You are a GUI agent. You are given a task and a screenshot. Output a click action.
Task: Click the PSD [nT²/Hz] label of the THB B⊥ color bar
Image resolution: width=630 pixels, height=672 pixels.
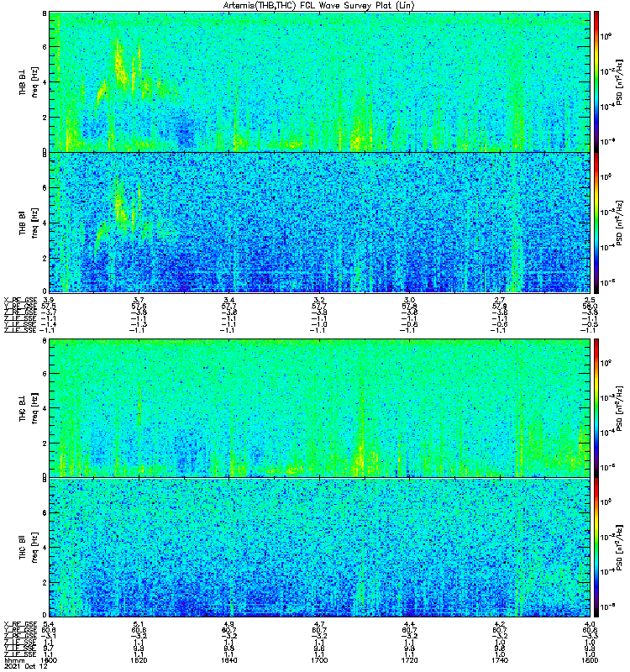point(619,82)
